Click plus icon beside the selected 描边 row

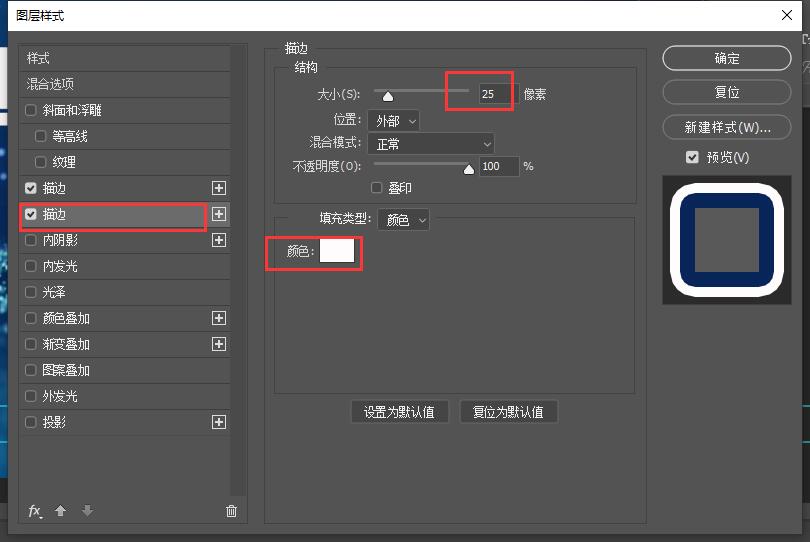[x=219, y=214]
